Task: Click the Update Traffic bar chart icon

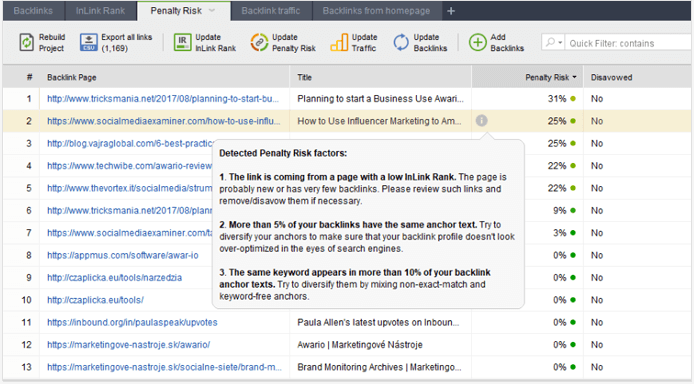Action: [339, 42]
